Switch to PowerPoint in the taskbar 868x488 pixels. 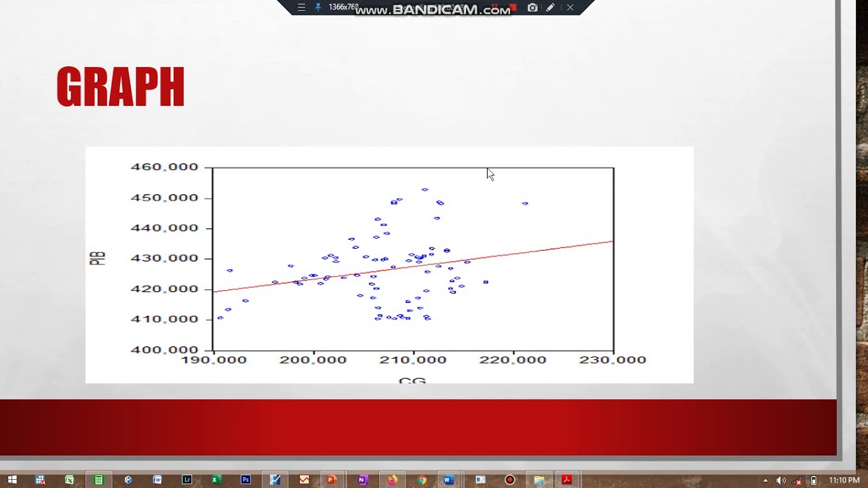[x=331, y=480]
